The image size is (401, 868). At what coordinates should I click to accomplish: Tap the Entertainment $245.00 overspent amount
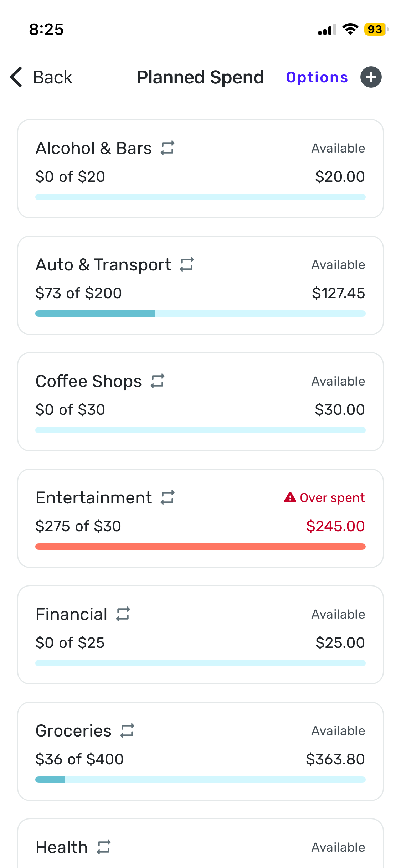pyautogui.click(x=335, y=526)
